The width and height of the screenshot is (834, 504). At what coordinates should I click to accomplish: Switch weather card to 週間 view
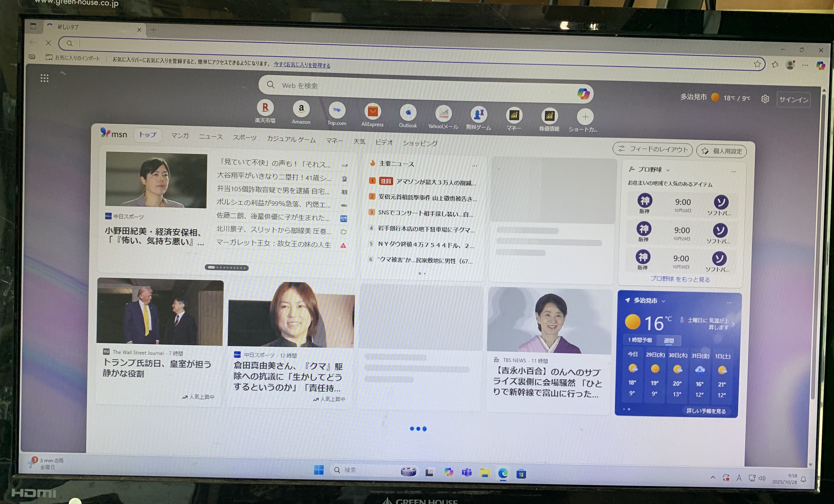[669, 340]
